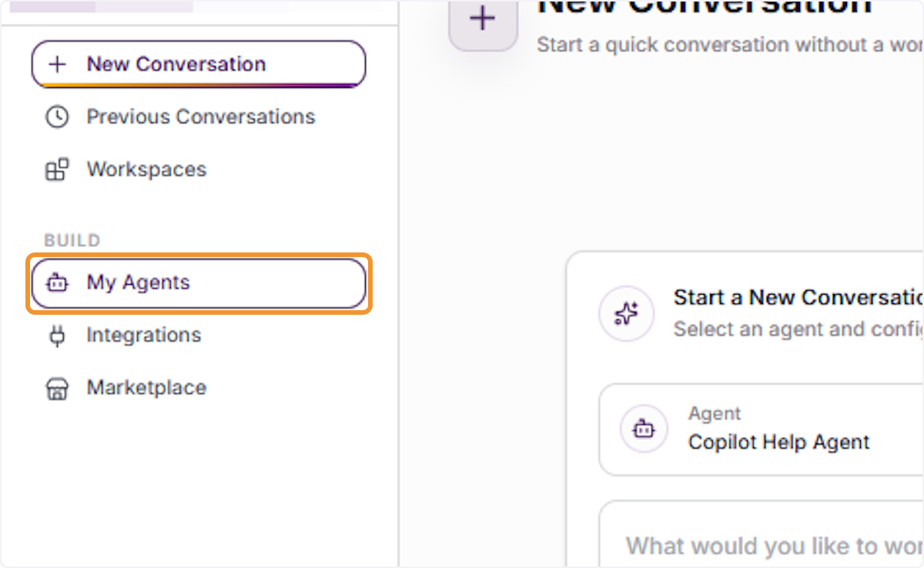
Task: Click the 'Start a New Conversation' card title
Action: (x=798, y=297)
